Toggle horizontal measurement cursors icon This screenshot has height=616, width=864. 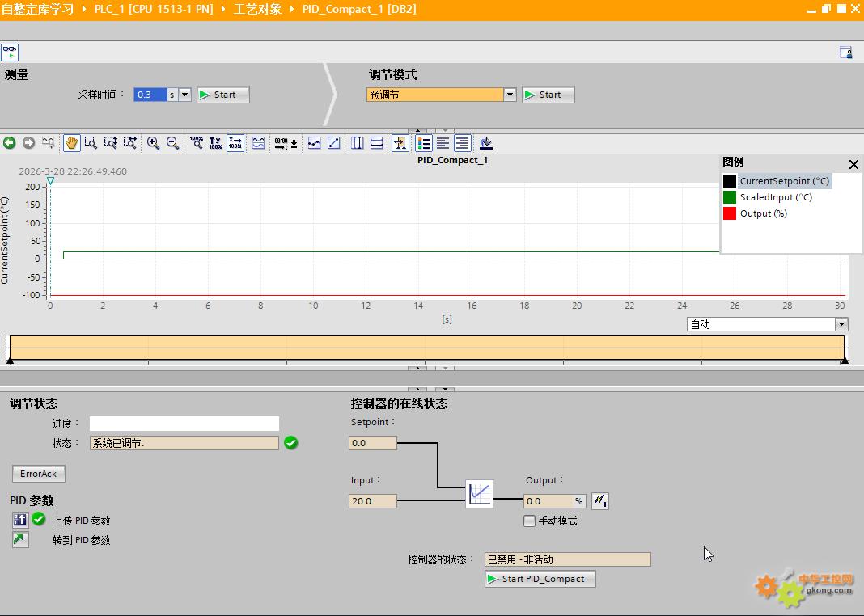click(x=376, y=143)
